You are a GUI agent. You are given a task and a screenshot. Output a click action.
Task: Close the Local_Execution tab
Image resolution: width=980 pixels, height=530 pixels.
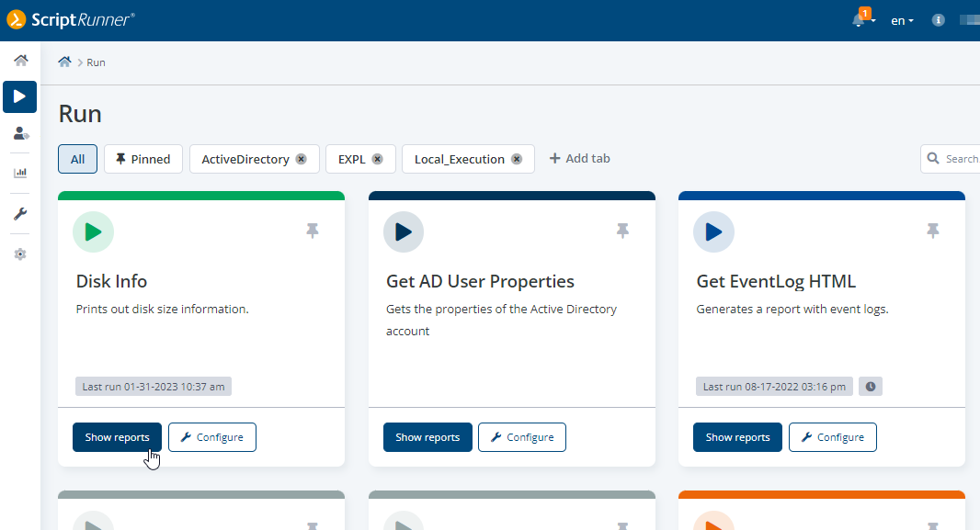click(x=517, y=159)
